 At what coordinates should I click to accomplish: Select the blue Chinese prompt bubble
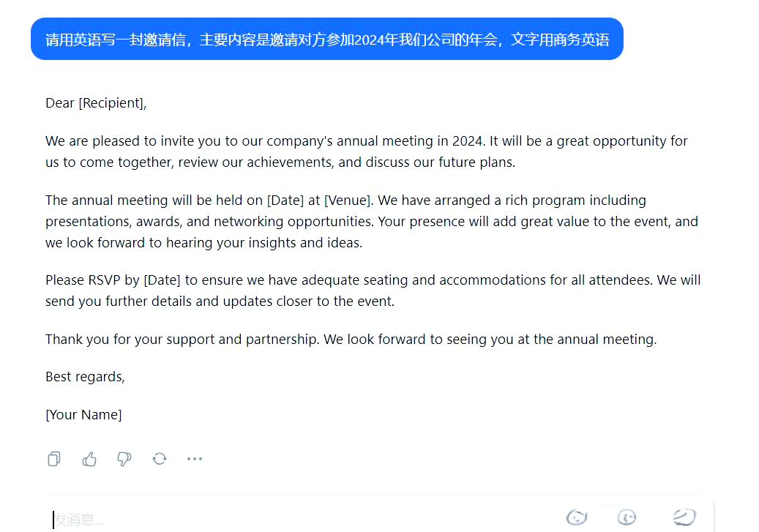(326, 40)
